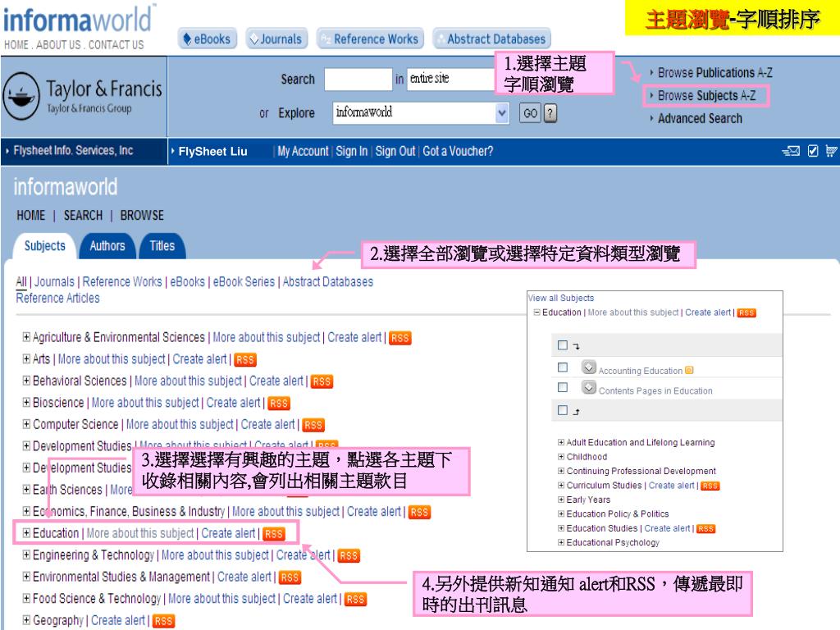Click the marked list checkbox icon in navbar
Screen dimensions: 840x630
(813, 151)
